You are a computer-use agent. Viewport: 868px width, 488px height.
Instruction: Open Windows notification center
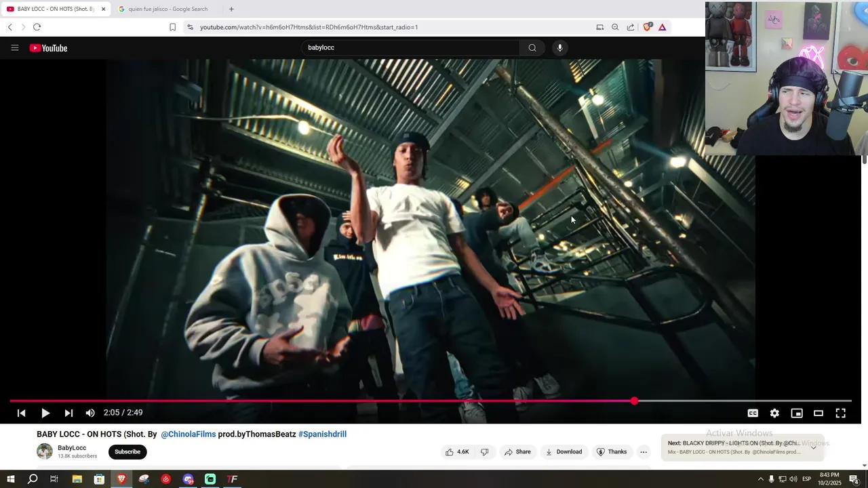point(854,479)
